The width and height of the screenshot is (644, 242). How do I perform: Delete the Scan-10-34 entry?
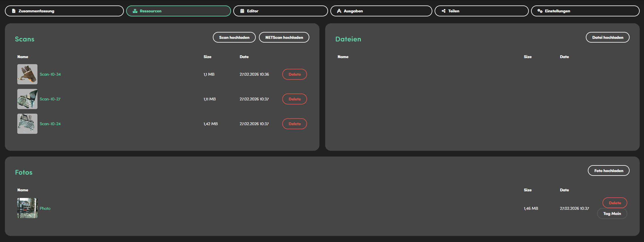294,74
